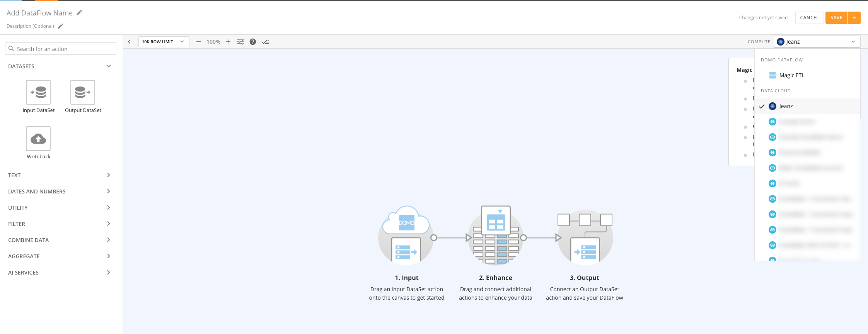Click the 100% zoom level value

point(213,42)
